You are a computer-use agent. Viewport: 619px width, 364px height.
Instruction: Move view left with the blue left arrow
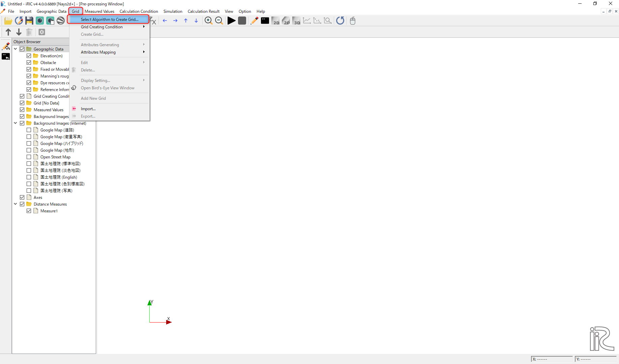click(x=165, y=21)
